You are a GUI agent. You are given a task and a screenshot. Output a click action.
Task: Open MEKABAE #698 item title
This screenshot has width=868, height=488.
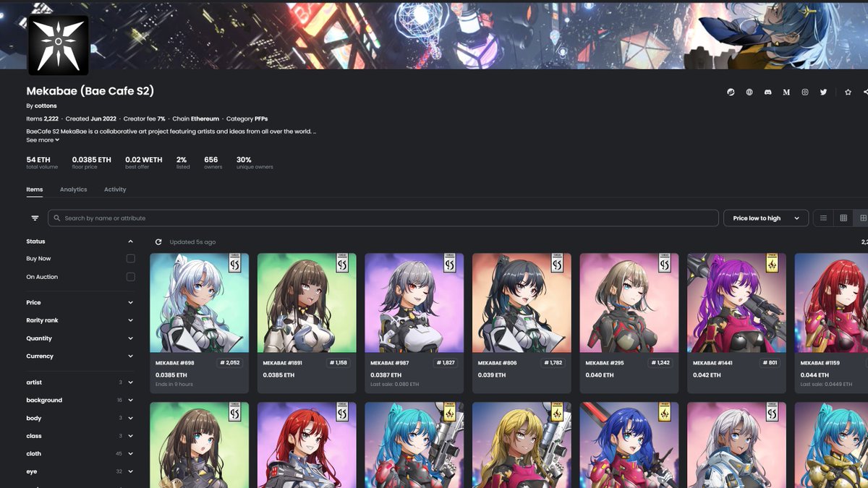coord(175,363)
